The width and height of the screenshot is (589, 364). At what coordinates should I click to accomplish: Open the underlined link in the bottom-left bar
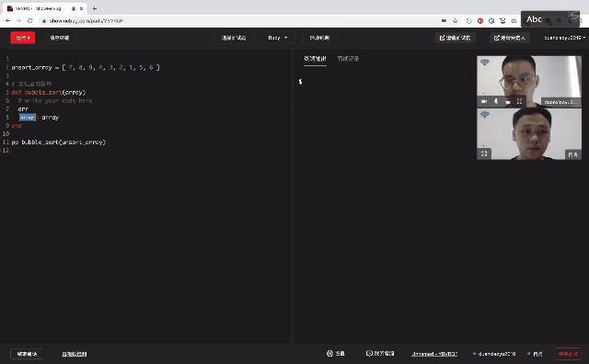(74, 354)
